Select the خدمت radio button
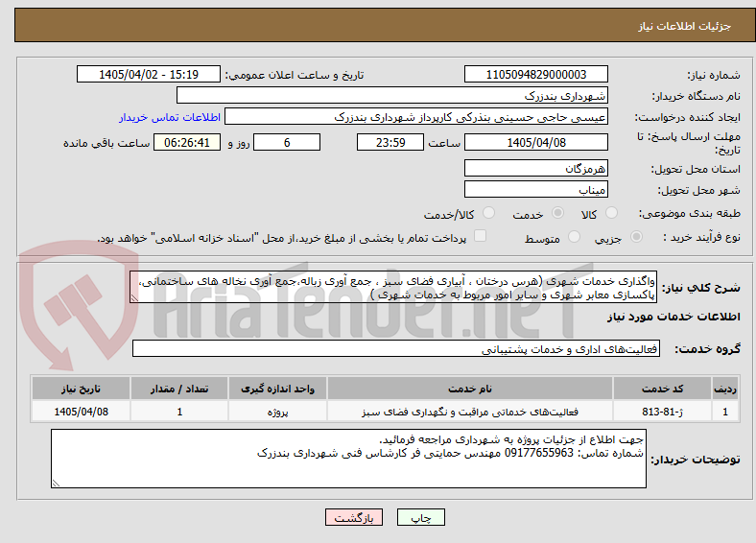The width and height of the screenshot is (756, 543). [557, 213]
